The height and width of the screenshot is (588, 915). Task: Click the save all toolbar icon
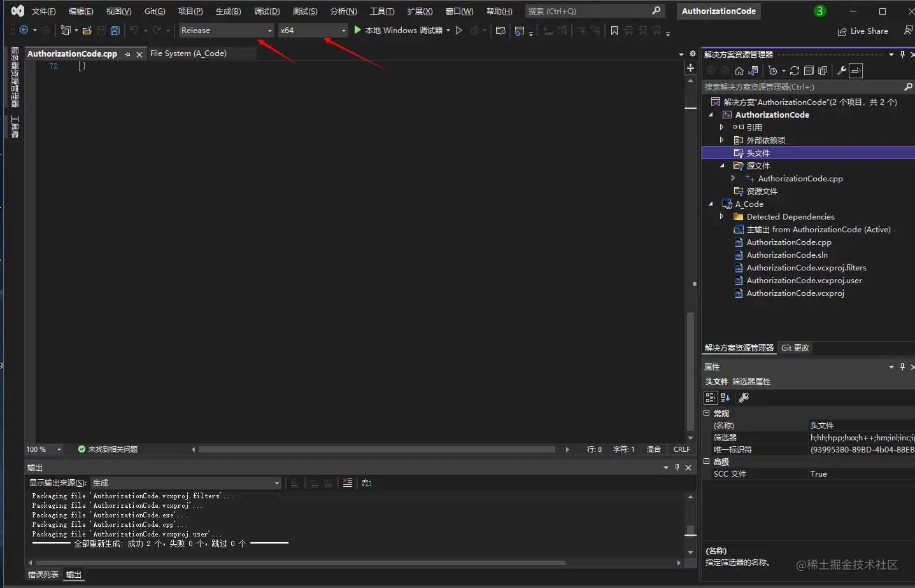click(x=115, y=30)
